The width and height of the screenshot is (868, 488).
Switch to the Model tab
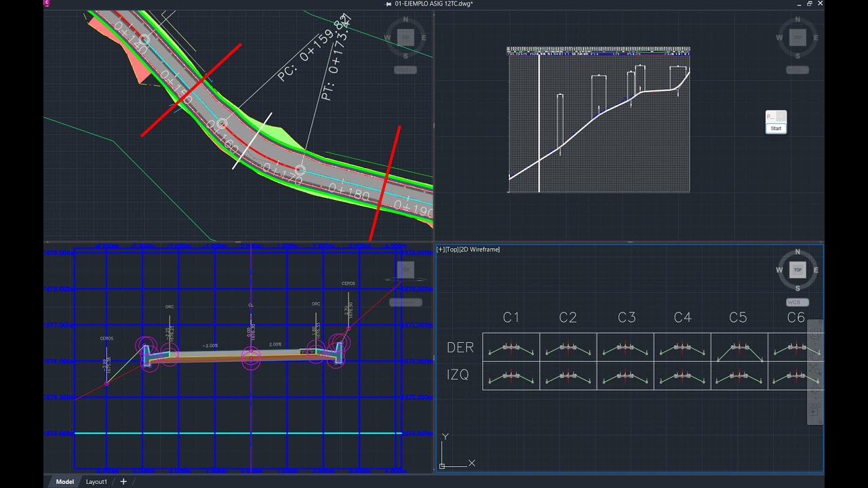(x=64, y=481)
